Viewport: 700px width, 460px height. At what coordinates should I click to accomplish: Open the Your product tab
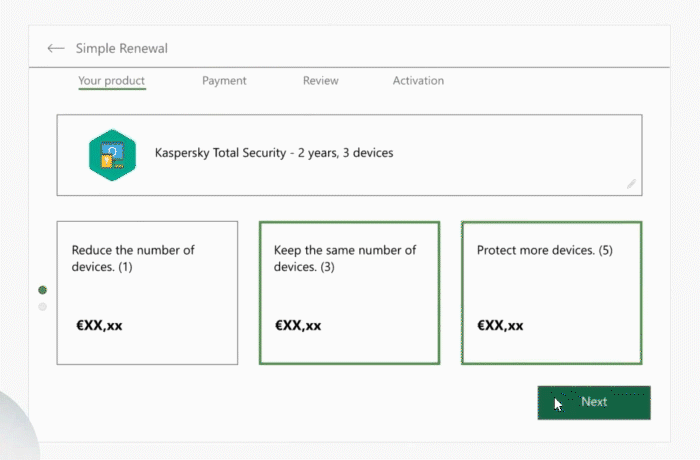tap(112, 81)
